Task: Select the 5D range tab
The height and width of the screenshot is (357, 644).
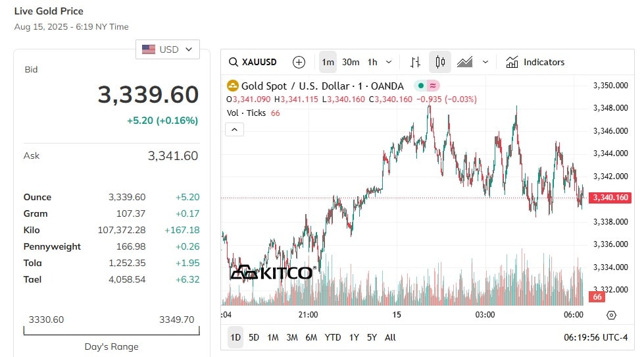Action: [x=254, y=337]
